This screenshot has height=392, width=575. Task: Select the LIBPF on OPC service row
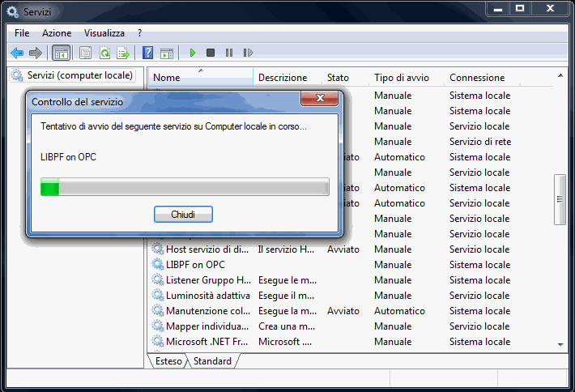click(195, 265)
